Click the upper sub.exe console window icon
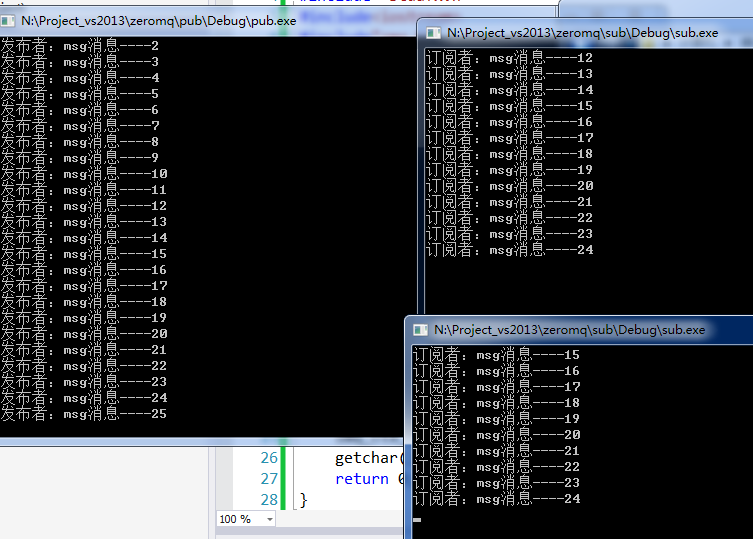 pyautogui.click(x=434, y=33)
